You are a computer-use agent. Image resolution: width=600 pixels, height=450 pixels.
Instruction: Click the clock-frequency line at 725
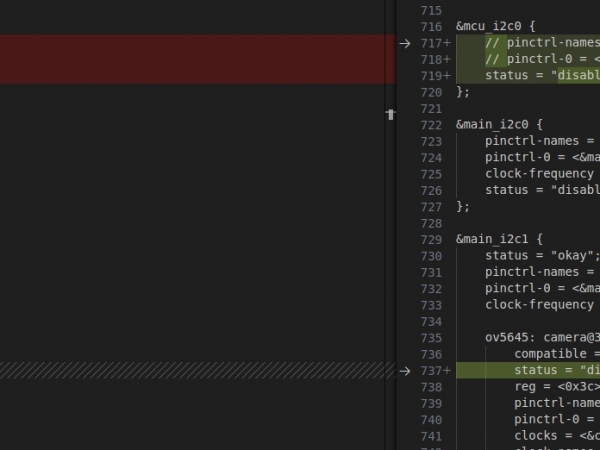[541, 174]
